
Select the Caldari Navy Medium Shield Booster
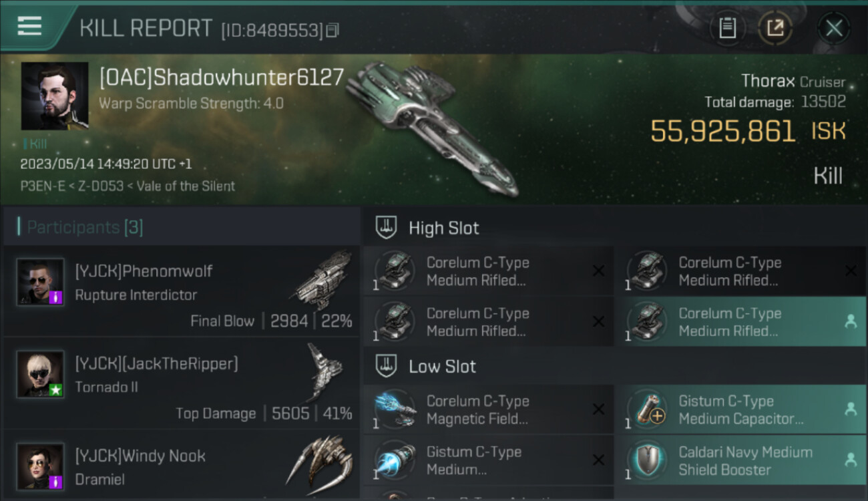pos(740,460)
